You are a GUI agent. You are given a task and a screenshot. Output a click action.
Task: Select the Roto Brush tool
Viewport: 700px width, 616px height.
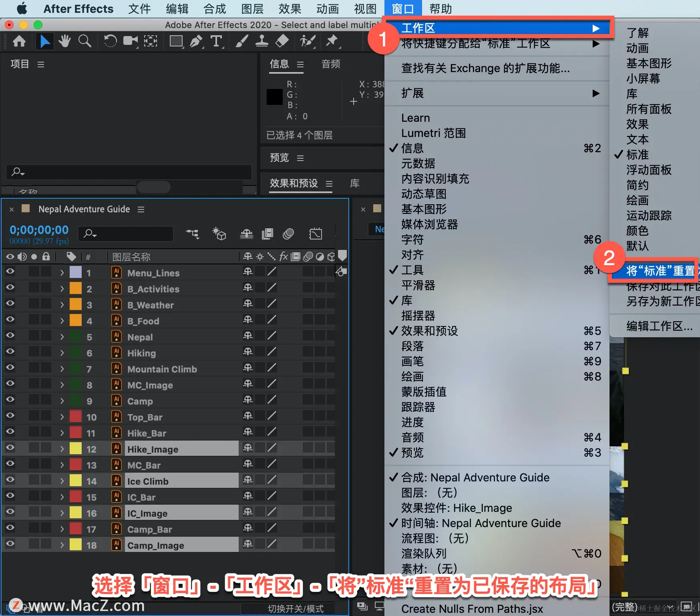[x=308, y=41]
